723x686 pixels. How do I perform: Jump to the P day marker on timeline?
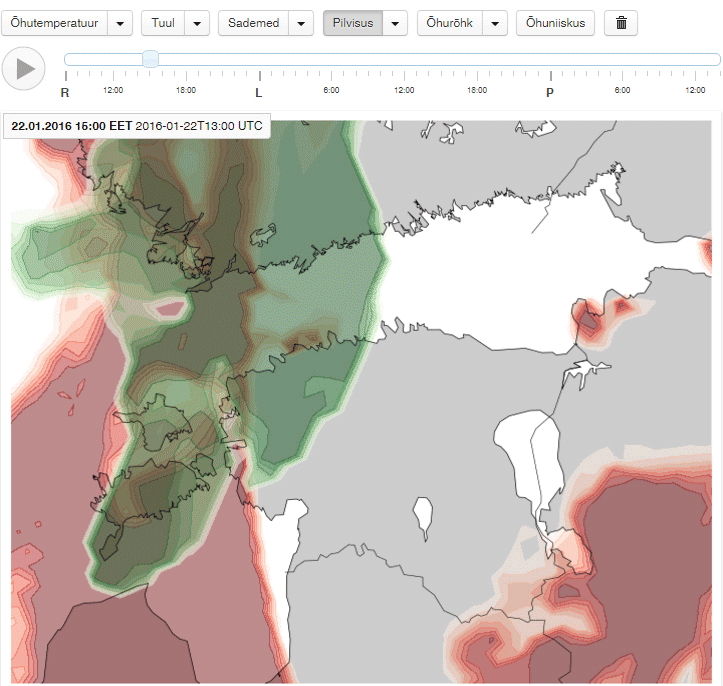(x=550, y=93)
